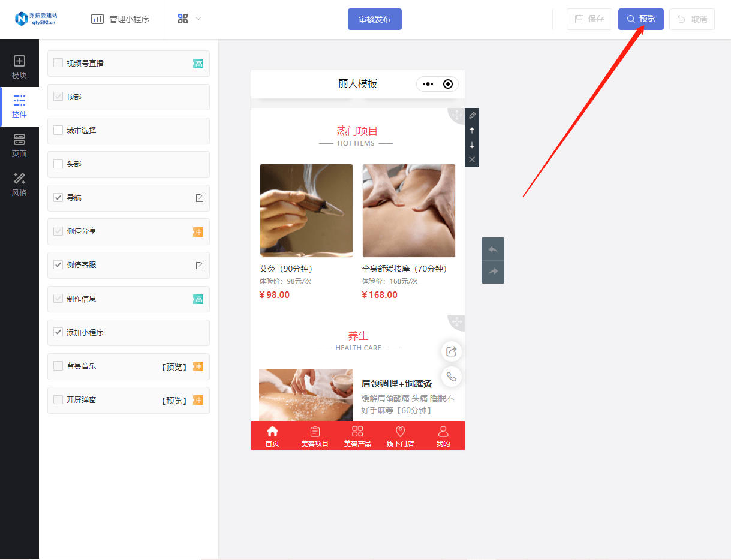Screen dimensions: 731x560
Task: Move module down with the down arrow
Action: click(472, 145)
